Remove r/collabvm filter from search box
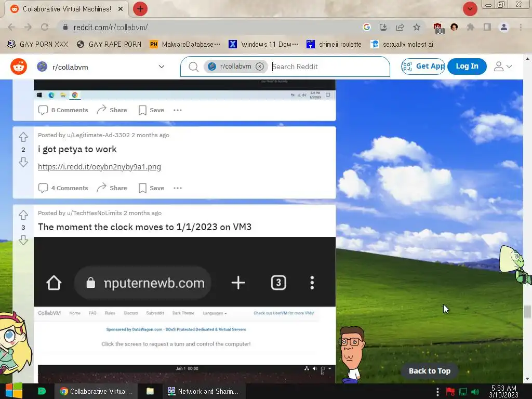The image size is (532, 399). [260, 66]
